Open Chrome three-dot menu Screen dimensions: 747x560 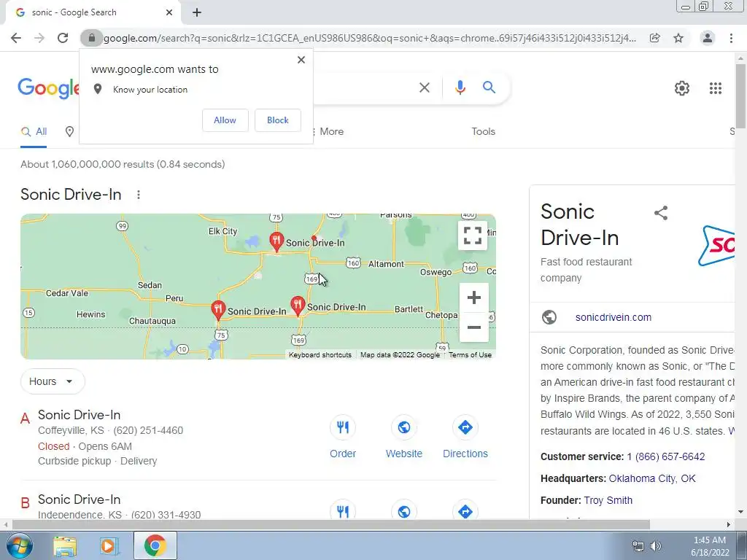coord(731,38)
